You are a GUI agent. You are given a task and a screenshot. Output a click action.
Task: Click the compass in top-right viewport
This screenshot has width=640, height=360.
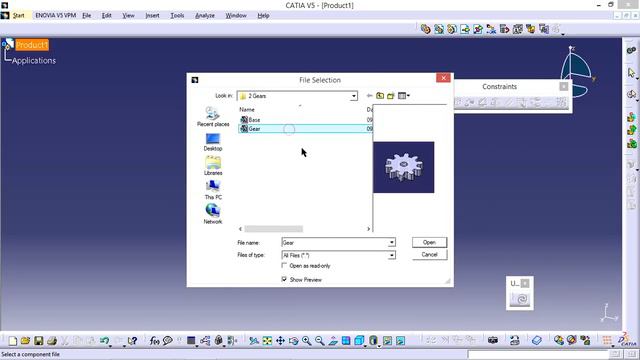pyautogui.click(x=578, y=72)
